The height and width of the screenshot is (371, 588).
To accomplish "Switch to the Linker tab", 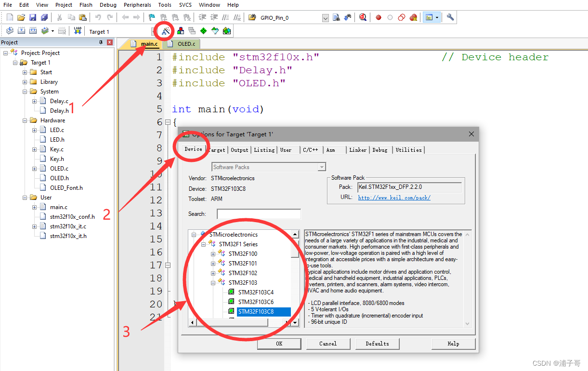I will pyautogui.click(x=358, y=150).
